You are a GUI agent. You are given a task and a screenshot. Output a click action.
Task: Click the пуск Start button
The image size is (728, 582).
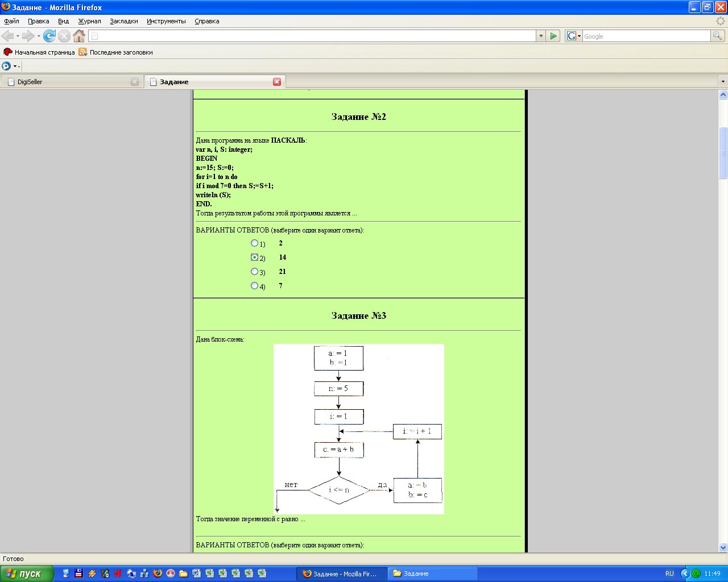[x=27, y=573]
